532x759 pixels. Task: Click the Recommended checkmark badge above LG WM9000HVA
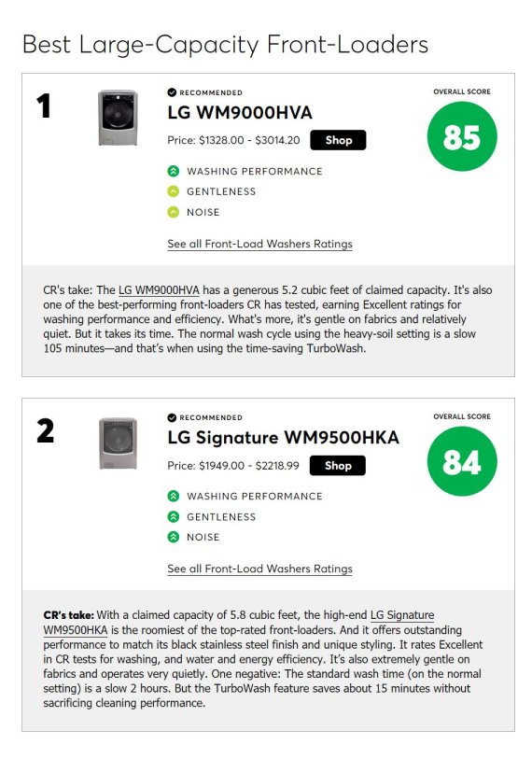[x=172, y=92]
